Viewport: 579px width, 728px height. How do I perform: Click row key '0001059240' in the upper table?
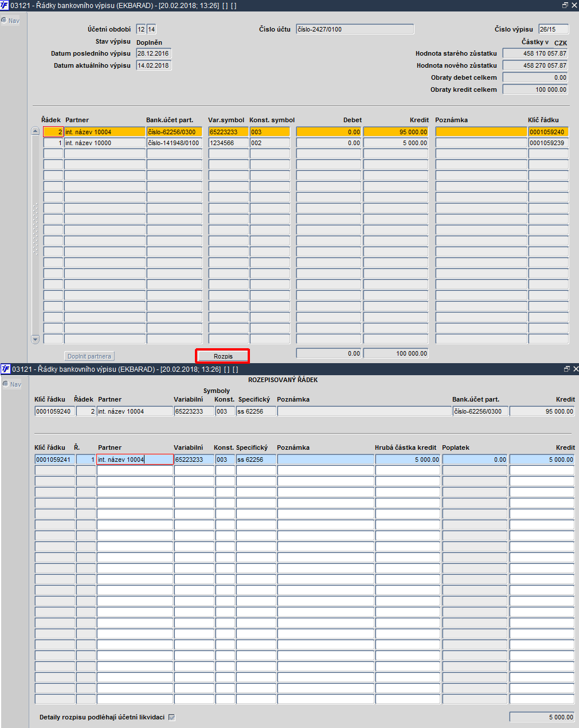(549, 132)
